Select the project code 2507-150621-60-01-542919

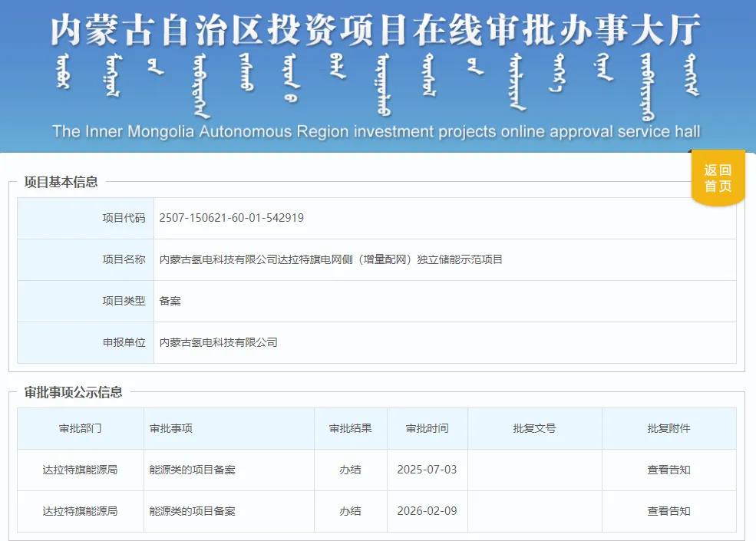pos(232,218)
